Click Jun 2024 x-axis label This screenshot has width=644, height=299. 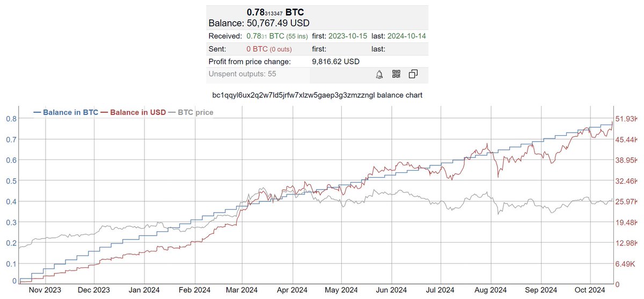pos(391,290)
